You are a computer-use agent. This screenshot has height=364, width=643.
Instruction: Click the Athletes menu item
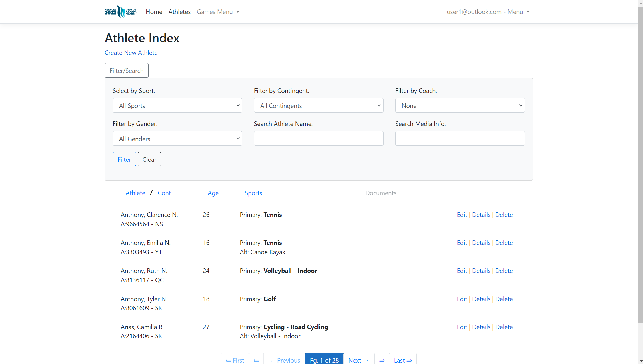point(180,11)
